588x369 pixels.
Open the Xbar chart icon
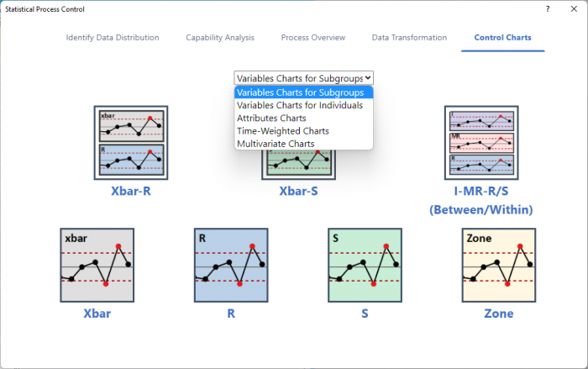pyautogui.click(x=97, y=265)
